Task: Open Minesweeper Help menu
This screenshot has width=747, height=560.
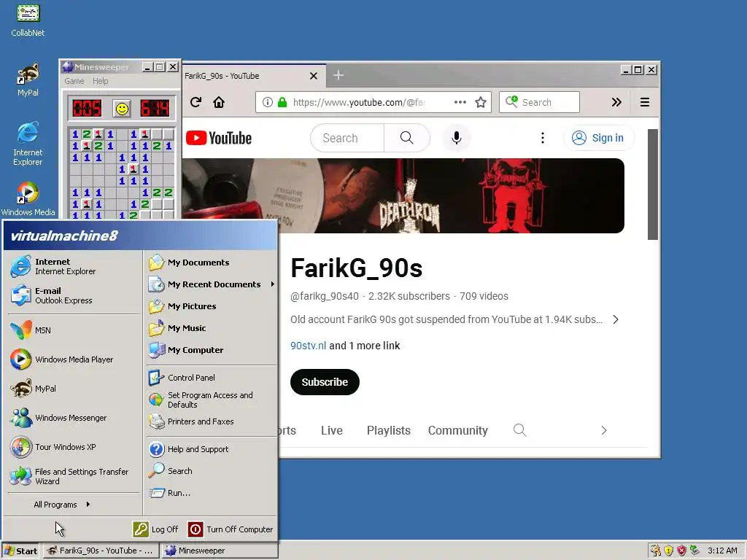Action: click(100, 81)
